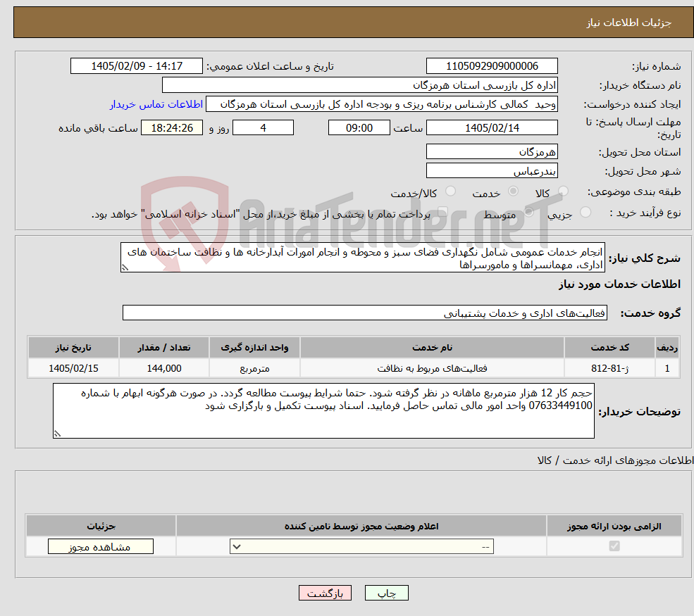Click the delivery province field هرمزگان

pyautogui.click(x=492, y=151)
